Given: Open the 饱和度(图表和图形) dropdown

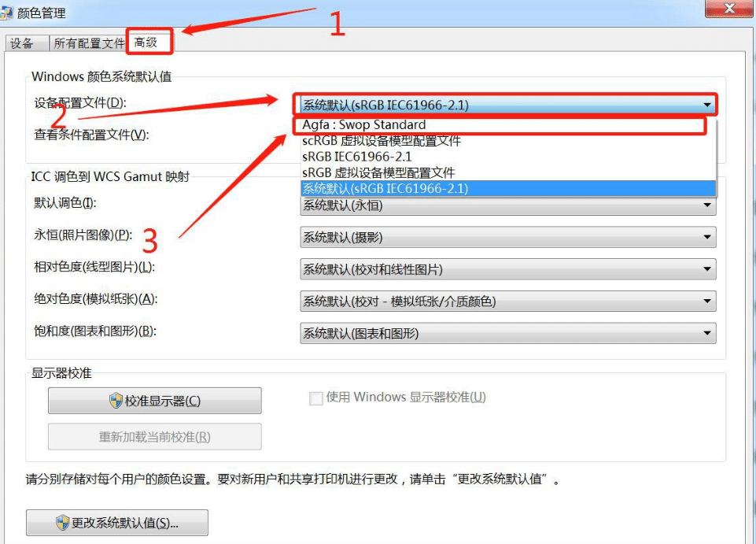Looking at the screenshot, I should coord(707,333).
